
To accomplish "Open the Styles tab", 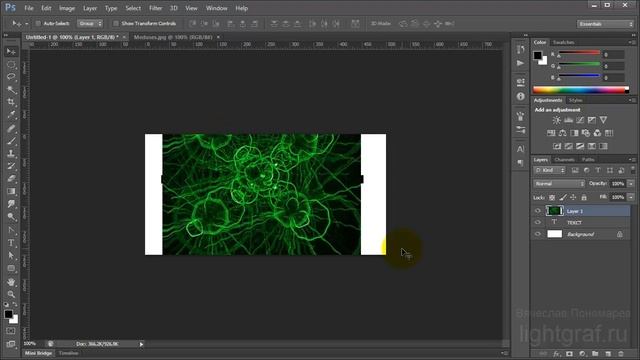I will [576, 100].
